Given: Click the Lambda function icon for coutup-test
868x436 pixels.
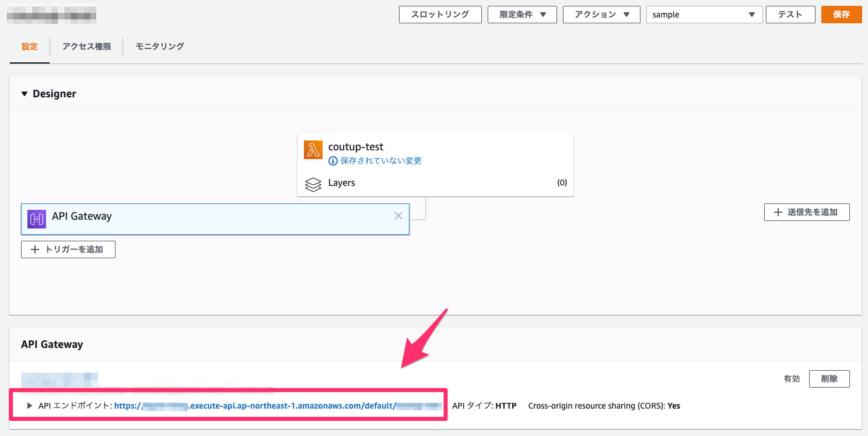Looking at the screenshot, I should coord(313,150).
